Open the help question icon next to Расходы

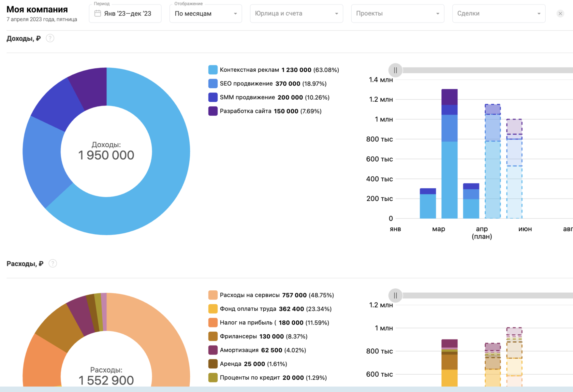click(53, 263)
